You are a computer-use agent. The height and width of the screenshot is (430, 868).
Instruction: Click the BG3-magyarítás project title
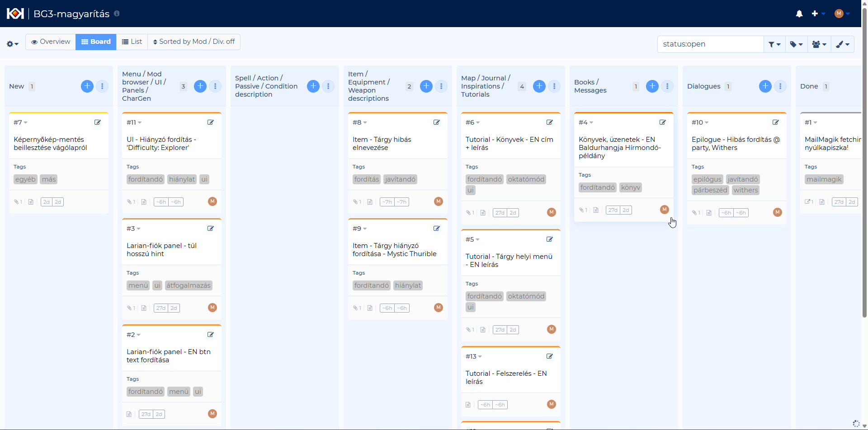click(71, 14)
